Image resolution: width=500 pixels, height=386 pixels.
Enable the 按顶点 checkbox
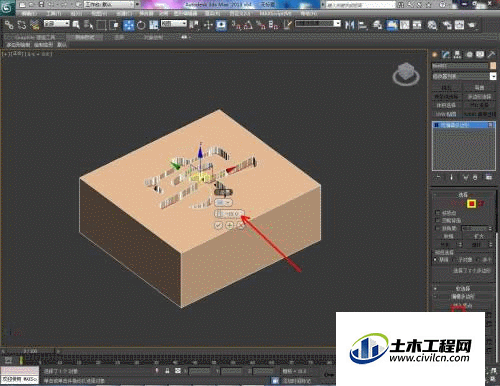click(438, 213)
